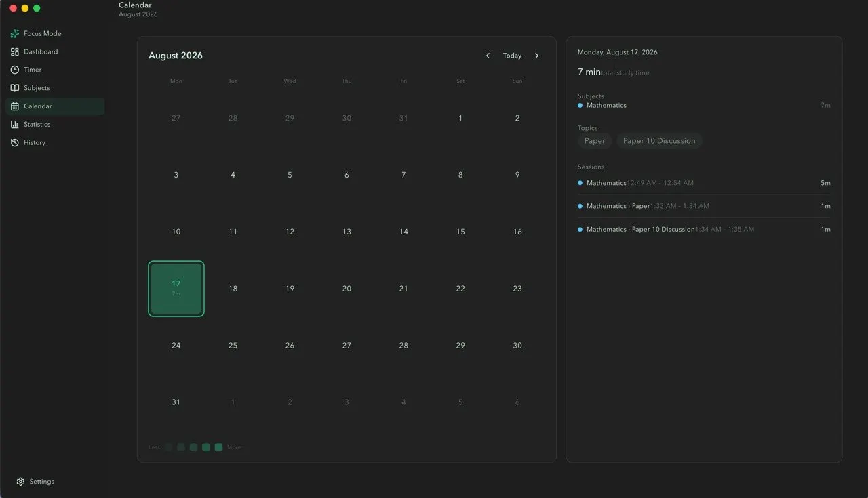Click the Mathematics subject row

tap(704, 106)
